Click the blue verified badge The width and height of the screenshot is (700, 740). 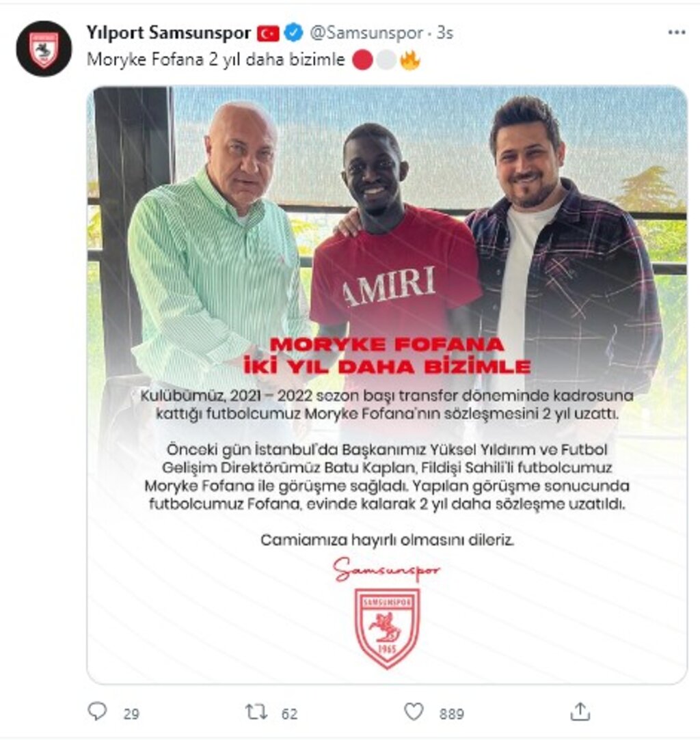click(293, 33)
